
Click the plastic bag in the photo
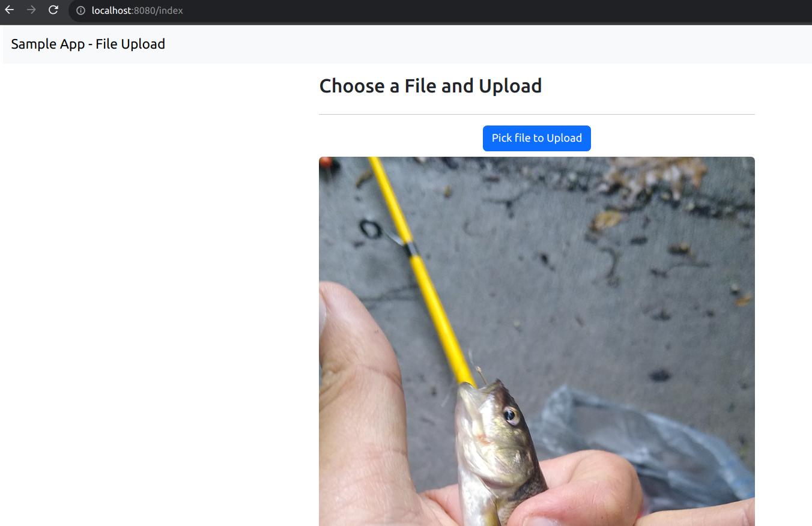[649, 444]
